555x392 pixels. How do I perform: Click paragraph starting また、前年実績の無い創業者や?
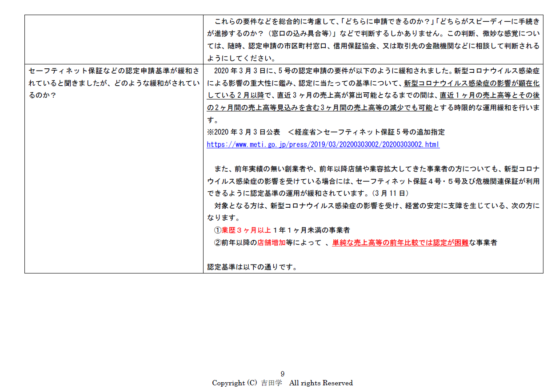tap(373, 169)
